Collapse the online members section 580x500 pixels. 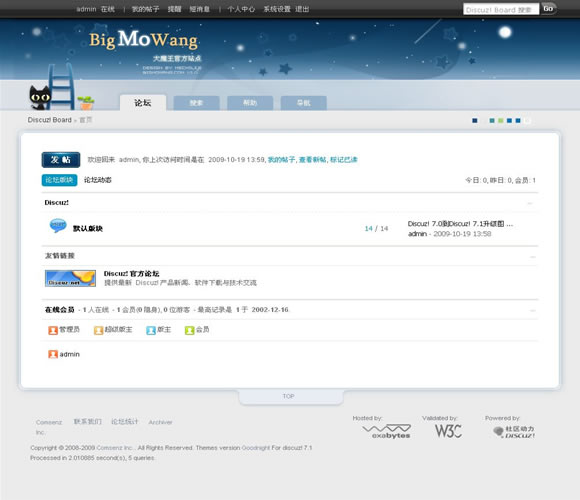[x=533, y=311]
